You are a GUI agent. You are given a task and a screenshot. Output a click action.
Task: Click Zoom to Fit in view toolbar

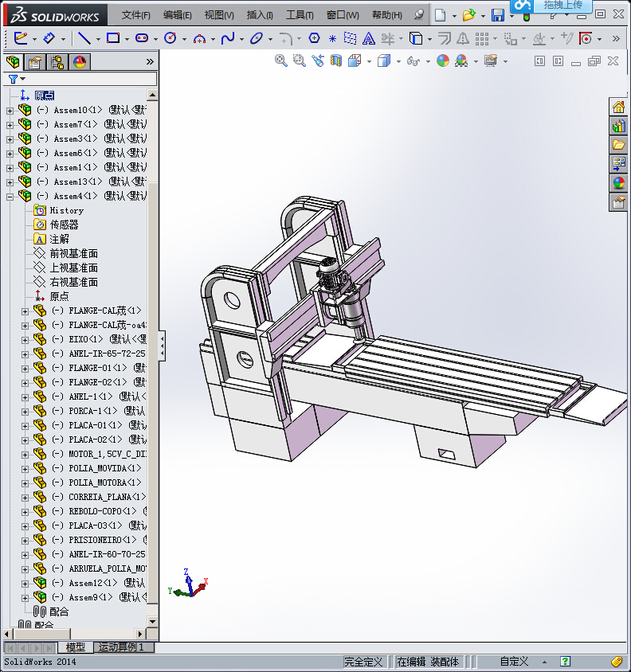tap(281, 61)
